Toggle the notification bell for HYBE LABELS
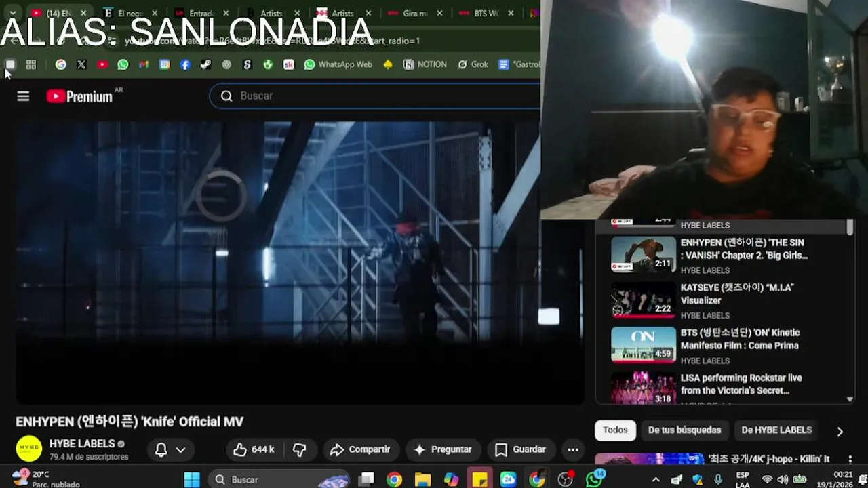This screenshot has width=868, height=488. pos(161,449)
